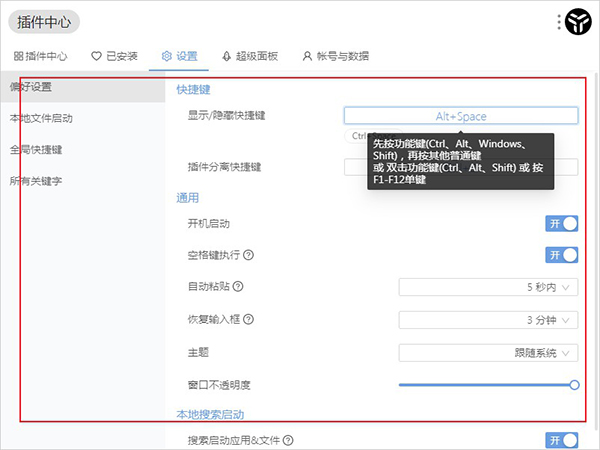Click the help icon beside 恢复输入框
The width and height of the screenshot is (600, 450).
(249, 319)
